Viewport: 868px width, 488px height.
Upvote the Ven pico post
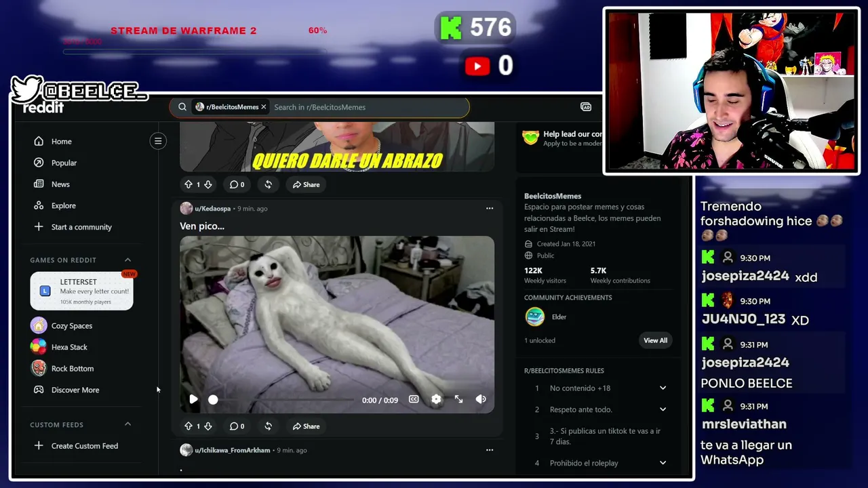click(x=189, y=426)
